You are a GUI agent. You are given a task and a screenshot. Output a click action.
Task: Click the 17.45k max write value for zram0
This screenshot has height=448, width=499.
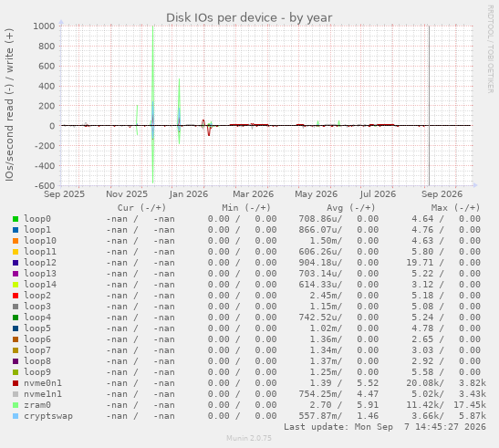pyautogui.click(x=470, y=405)
